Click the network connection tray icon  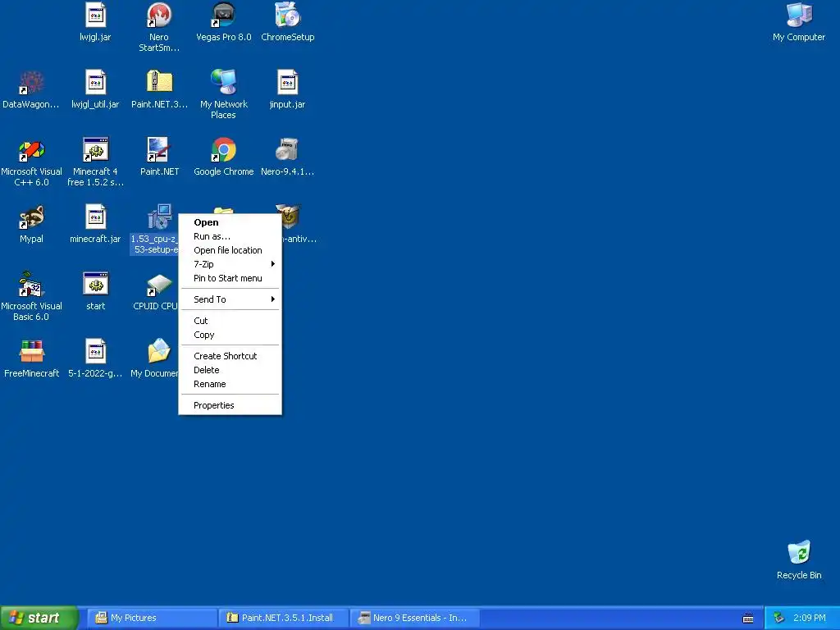[x=779, y=618]
